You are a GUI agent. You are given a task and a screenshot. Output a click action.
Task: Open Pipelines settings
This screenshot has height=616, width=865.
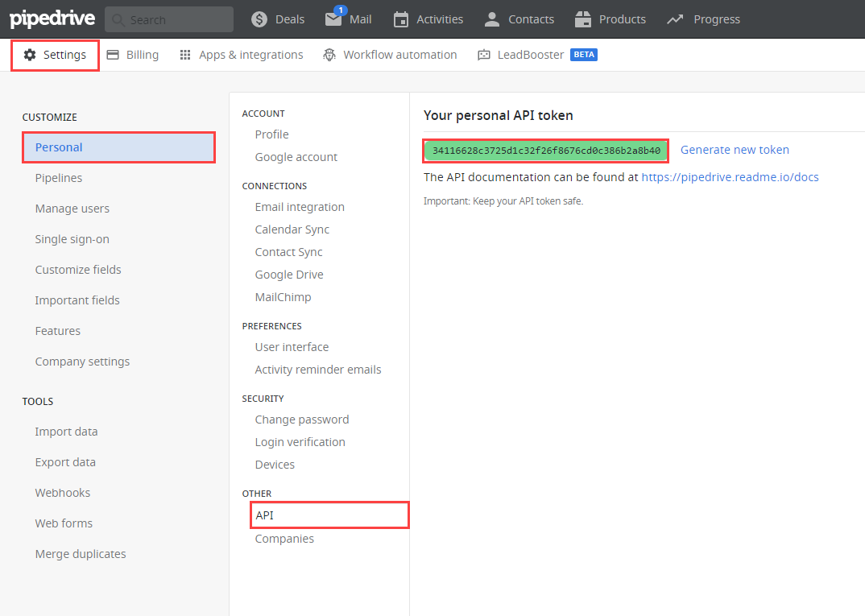pos(59,178)
